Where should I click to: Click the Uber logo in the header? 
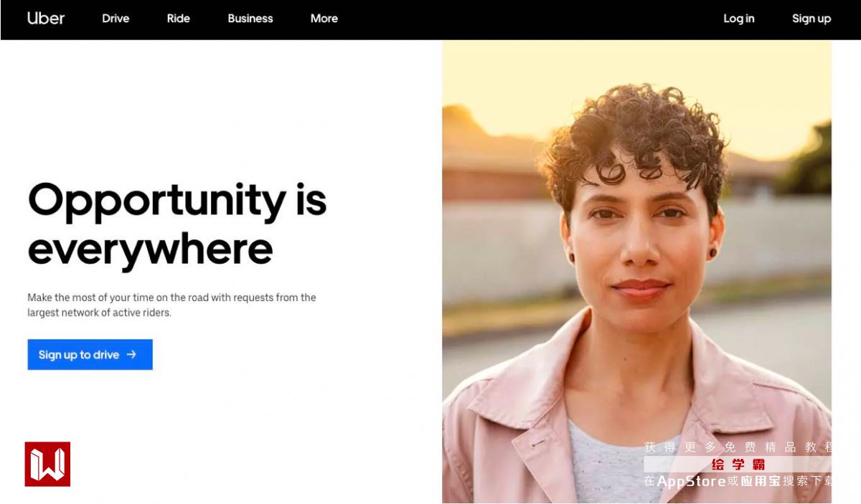pyautogui.click(x=46, y=19)
